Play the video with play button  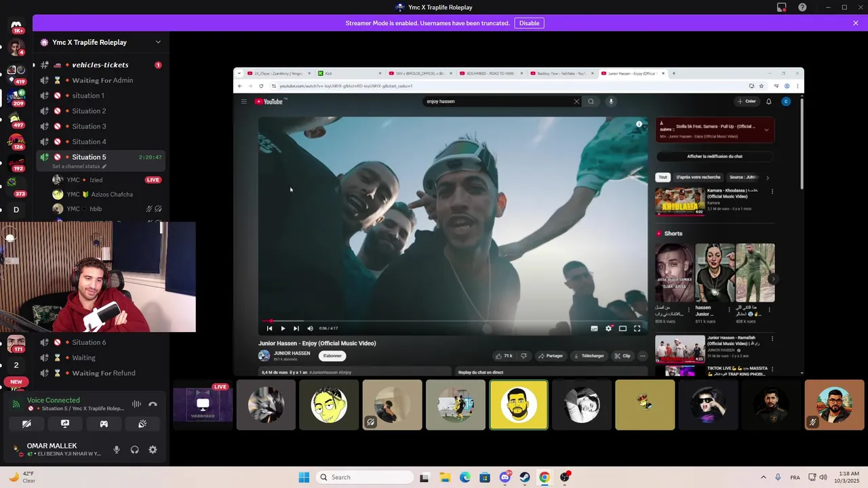(283, 329)
